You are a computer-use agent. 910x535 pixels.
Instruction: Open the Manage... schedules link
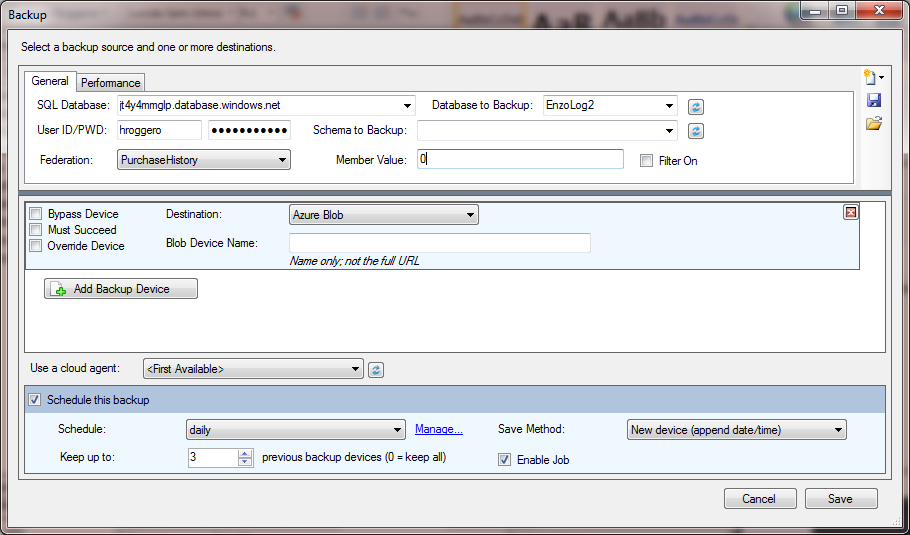tap(439, 429)
